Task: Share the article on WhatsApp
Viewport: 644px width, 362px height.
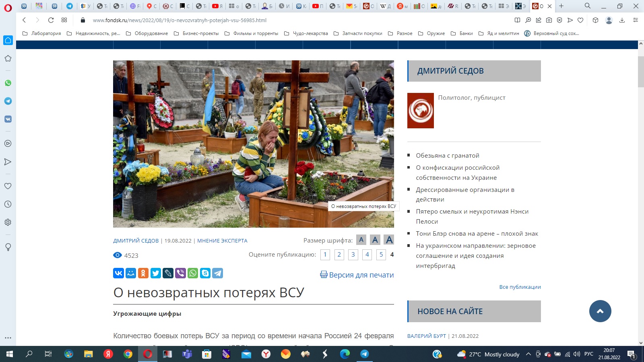Action: 193,274
